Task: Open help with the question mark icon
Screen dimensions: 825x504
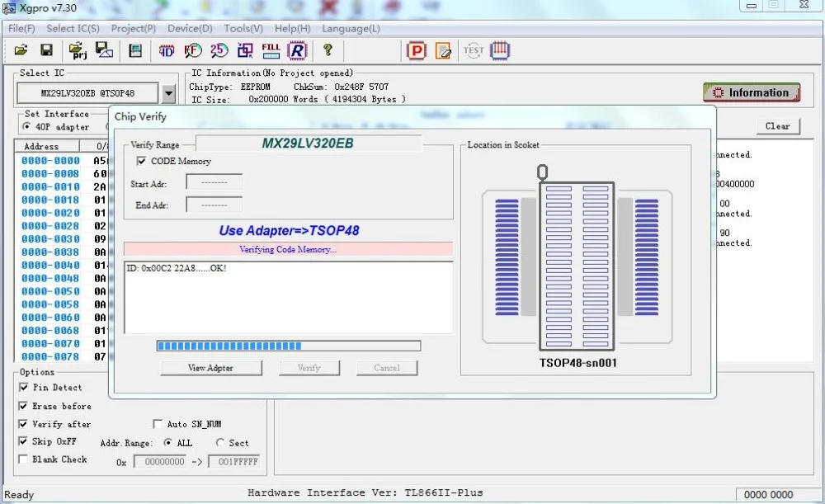Action: (328, 50)
